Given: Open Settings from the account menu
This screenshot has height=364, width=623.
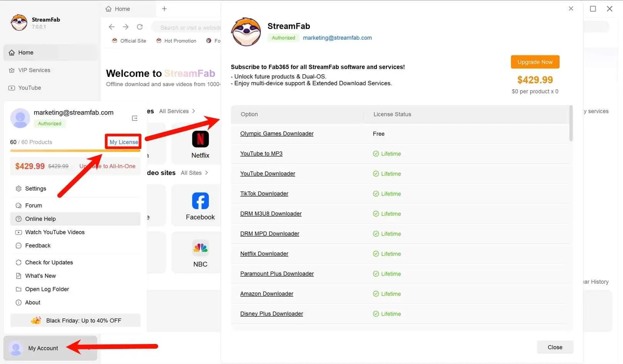Looking at the screenshot, I should (x=35, y=189).
